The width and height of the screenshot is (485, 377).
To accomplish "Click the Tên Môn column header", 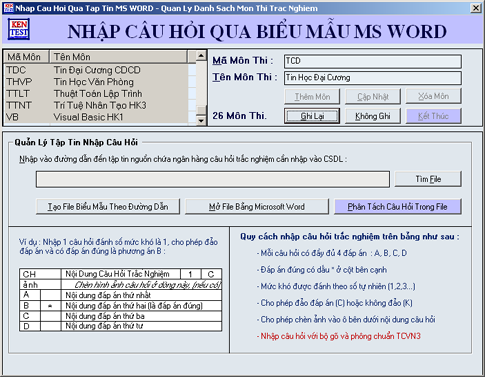I will [118, 57].
